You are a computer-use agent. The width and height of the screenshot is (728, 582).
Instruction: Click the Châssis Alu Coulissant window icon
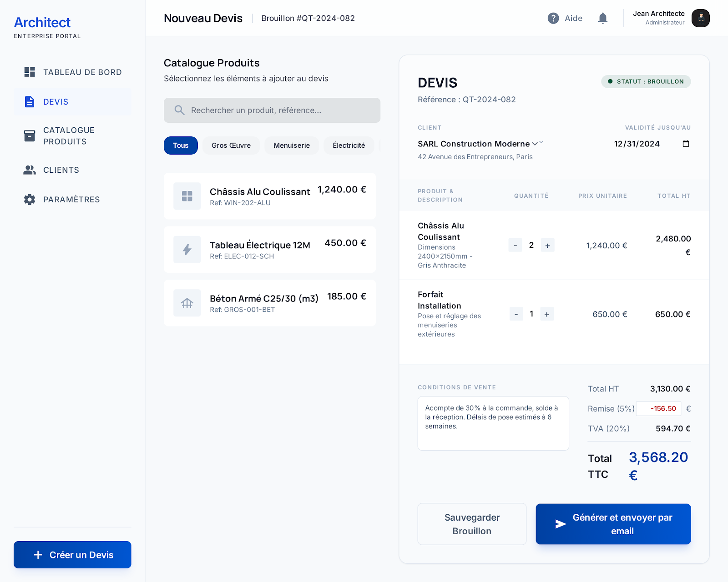(187, 196)
